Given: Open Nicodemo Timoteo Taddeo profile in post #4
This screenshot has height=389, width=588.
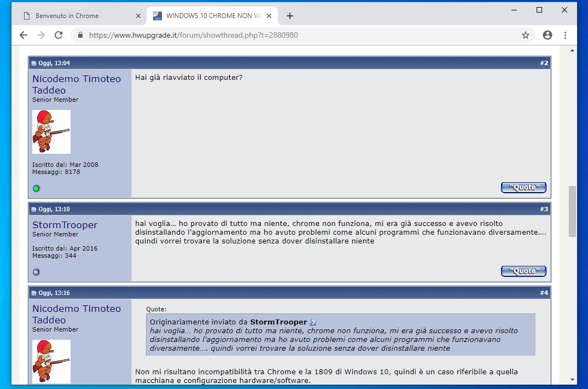Looking at the screenshot, I should (x=77, y=315).
